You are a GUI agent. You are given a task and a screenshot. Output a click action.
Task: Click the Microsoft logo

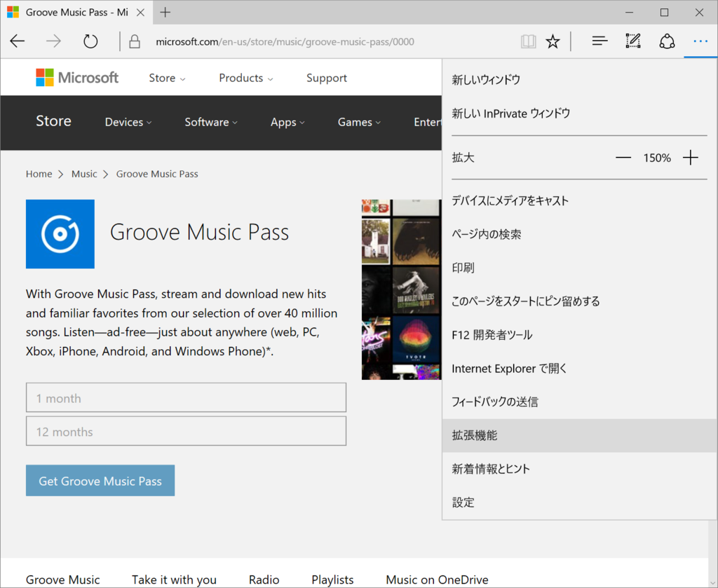pos(77,78)
